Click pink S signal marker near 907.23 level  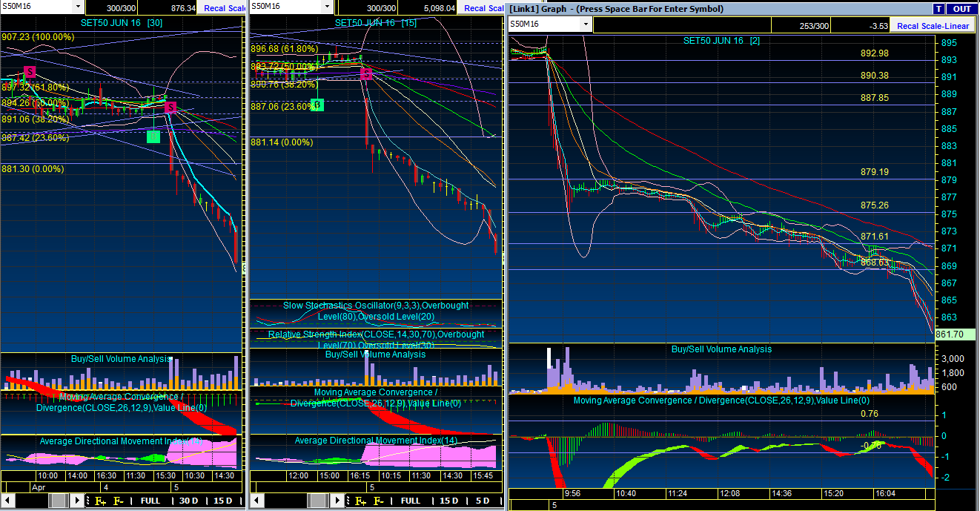(30, 72)
